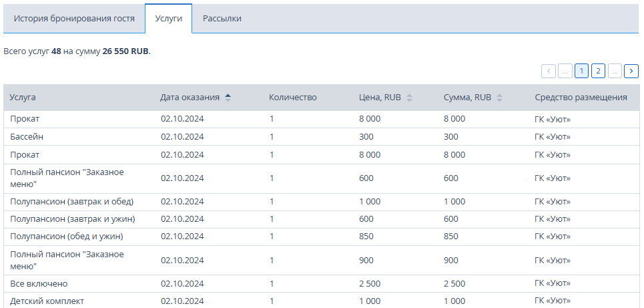Click the Количество column header
The image size is (644, 308).
[293, 98]
